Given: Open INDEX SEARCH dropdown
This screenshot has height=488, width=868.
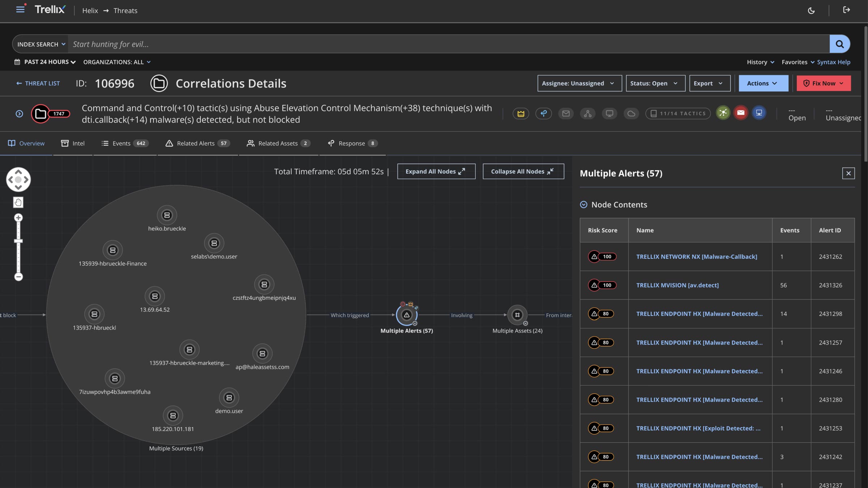Looking at the screenshot, I should pyautogui.click(x=41, y=44).
